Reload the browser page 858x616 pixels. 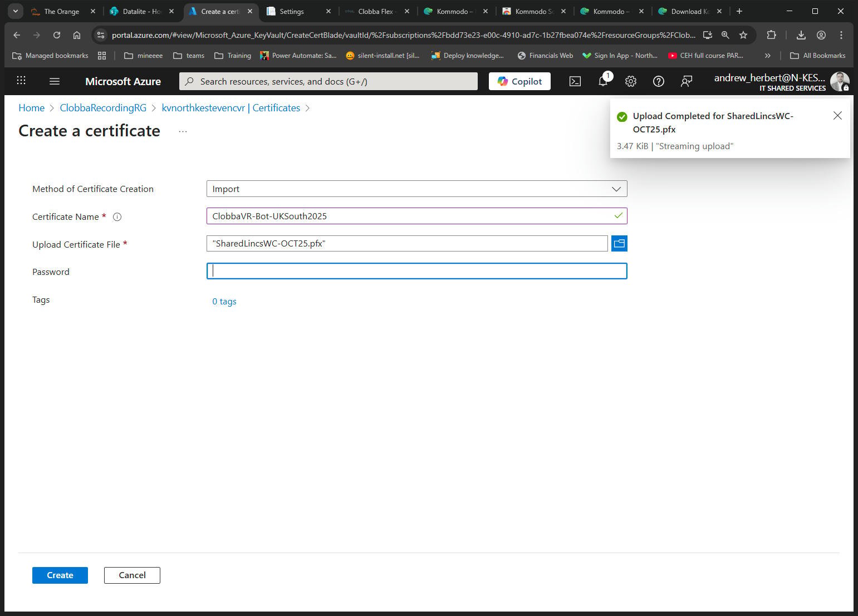(57, 35)
